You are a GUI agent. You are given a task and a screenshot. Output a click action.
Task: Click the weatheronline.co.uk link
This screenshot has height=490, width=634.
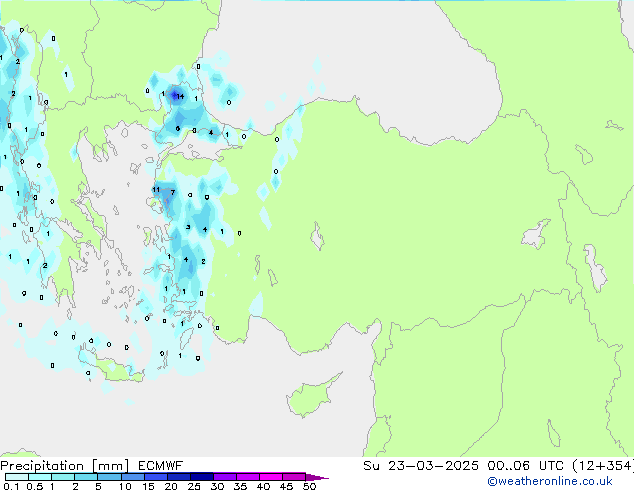click(550, 481)
